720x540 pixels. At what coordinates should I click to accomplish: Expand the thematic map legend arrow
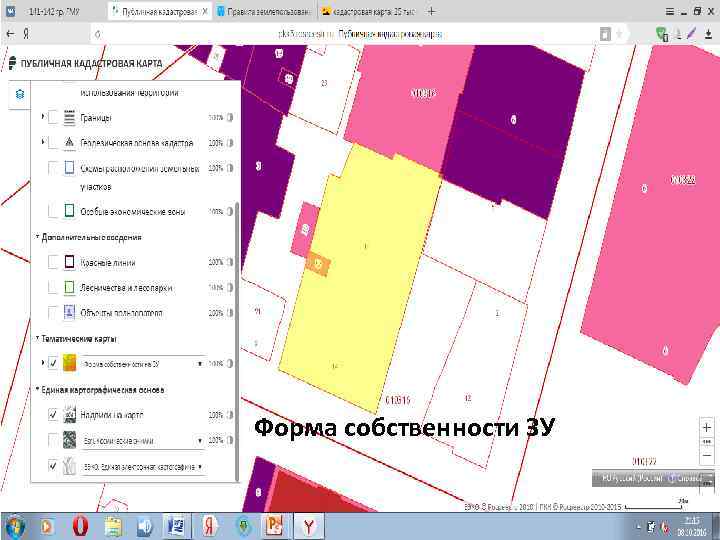tap(43, 362)
